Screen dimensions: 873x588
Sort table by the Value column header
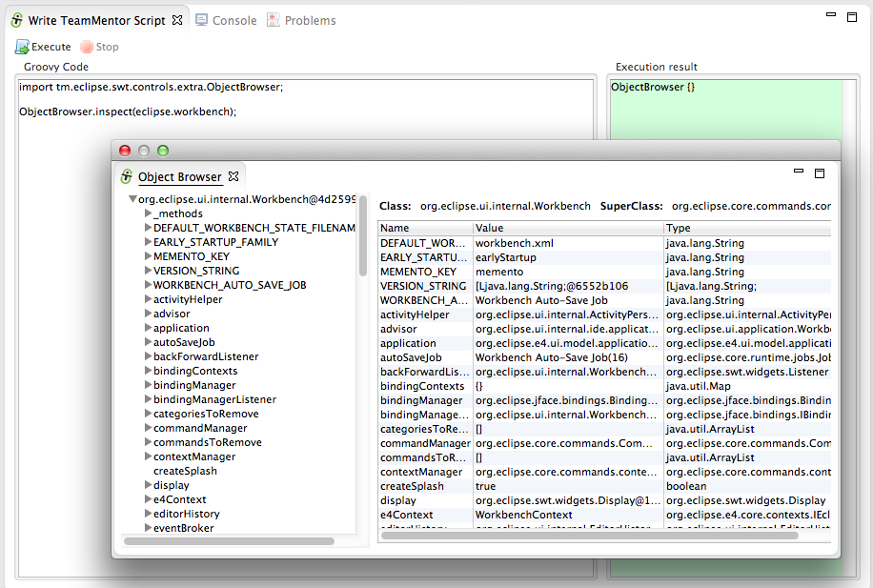pyautogui.click(x=568, y=229)
